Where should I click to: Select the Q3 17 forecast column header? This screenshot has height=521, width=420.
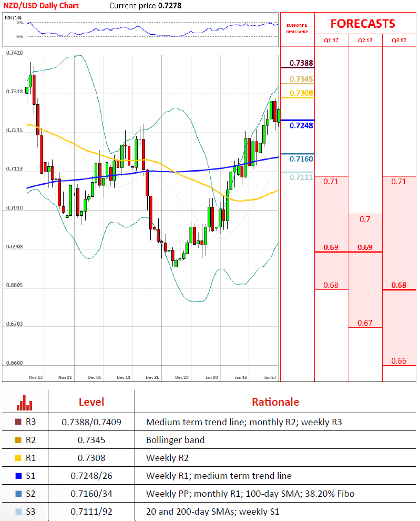pos(399,40)
